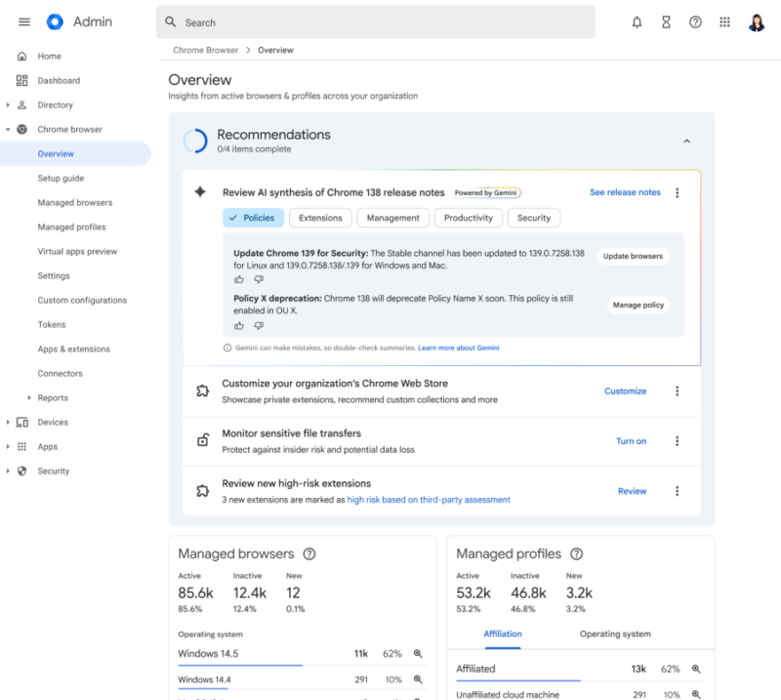Open the notifications bell
781x700 pixels.
coord(637,21)
